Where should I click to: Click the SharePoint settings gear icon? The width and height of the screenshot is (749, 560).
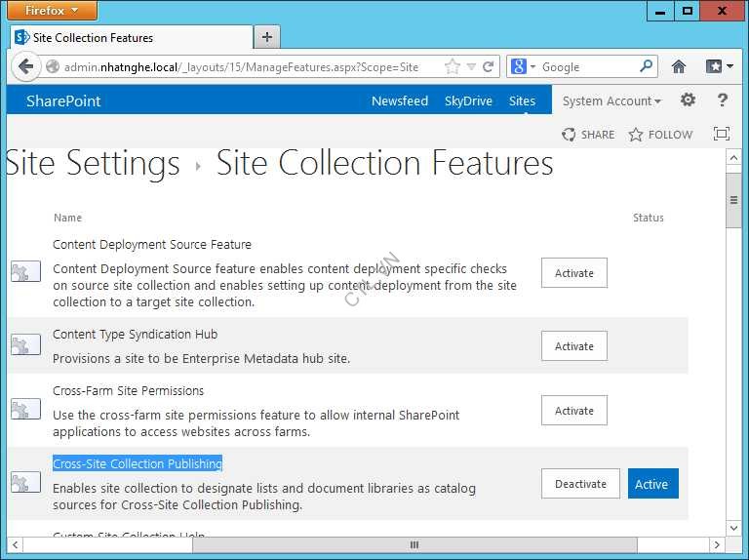point(688,100)
